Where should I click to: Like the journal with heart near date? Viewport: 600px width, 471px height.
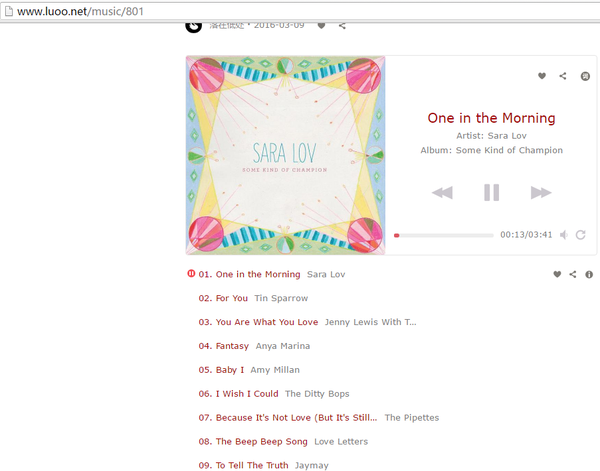pyautogui.click(x=321, y=26)
